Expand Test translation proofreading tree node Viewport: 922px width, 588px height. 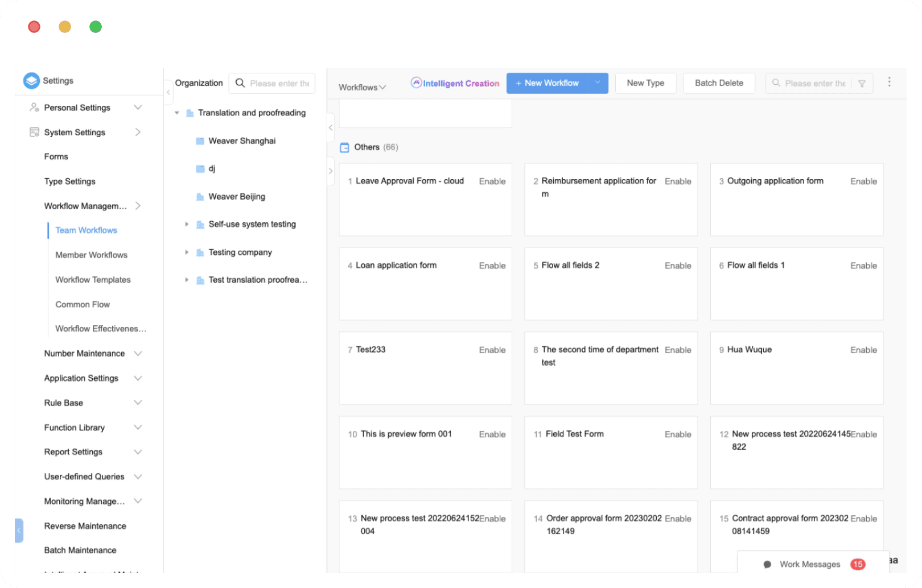(187, 280)
